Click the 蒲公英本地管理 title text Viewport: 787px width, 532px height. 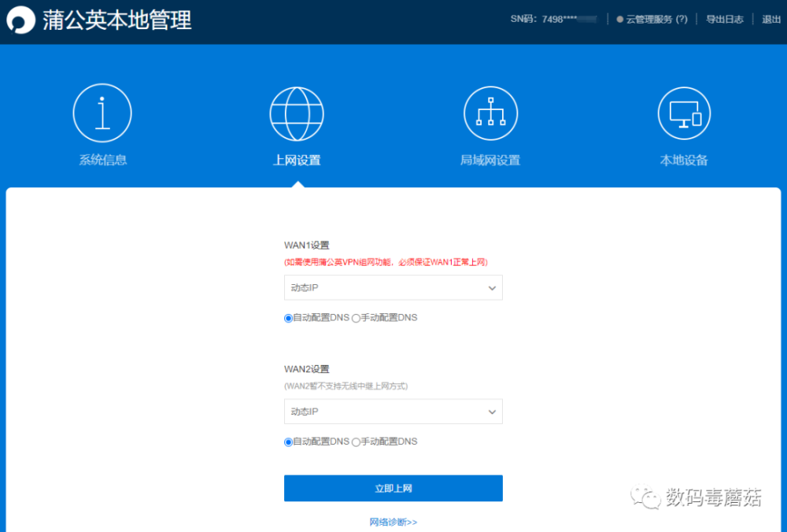(x=117, y=20)
